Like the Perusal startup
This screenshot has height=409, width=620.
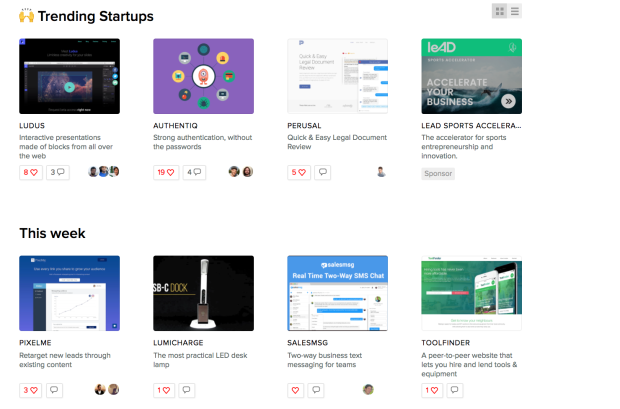click(298, 172)
